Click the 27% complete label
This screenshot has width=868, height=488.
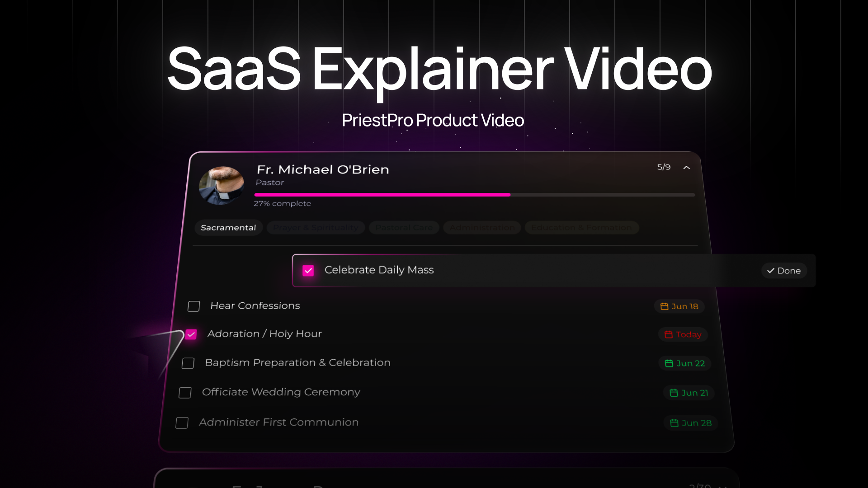point(282,203)
